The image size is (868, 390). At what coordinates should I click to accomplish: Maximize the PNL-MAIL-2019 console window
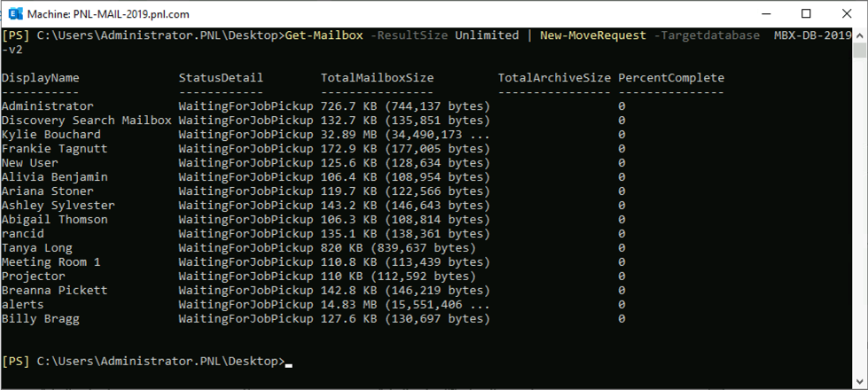click(x=806, y=13)
